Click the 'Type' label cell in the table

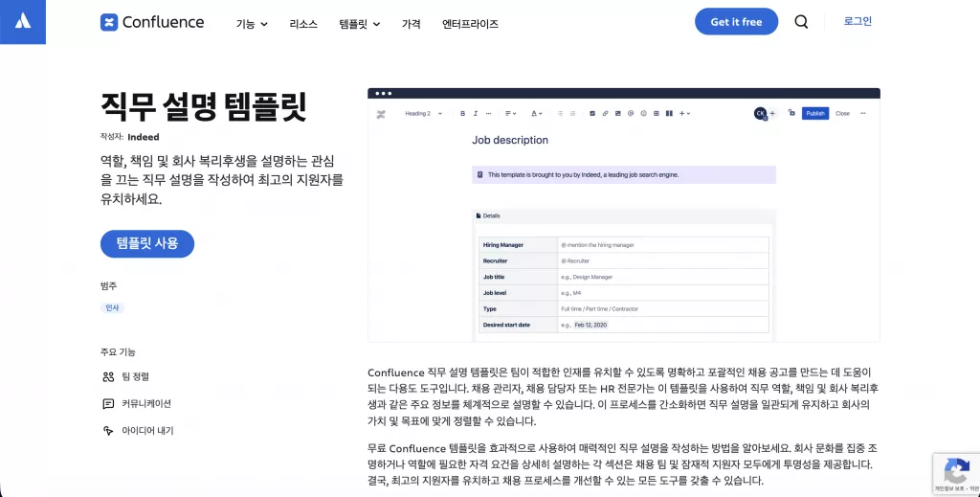518,308
